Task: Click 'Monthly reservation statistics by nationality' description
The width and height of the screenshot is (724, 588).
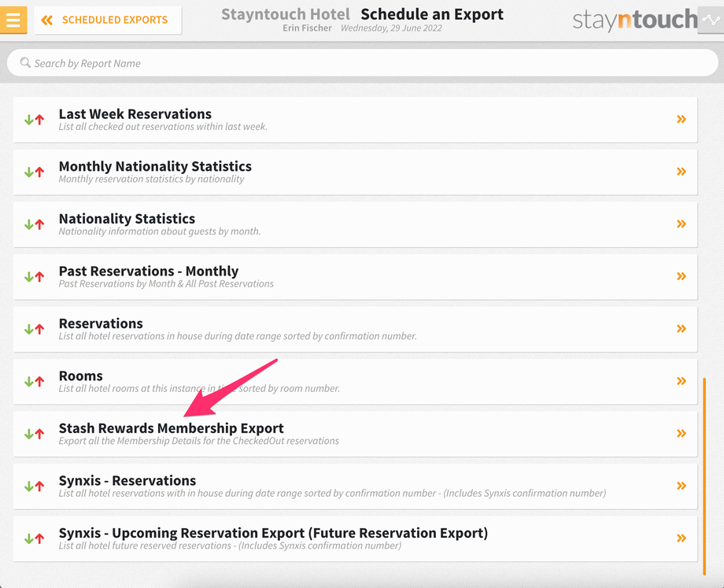Action: coord(151,179)
